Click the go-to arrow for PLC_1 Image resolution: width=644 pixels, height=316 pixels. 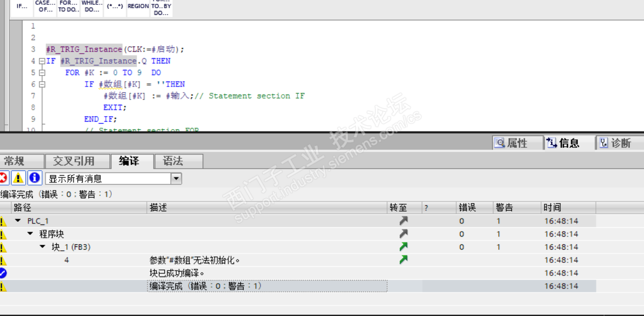tap(404, 221)
